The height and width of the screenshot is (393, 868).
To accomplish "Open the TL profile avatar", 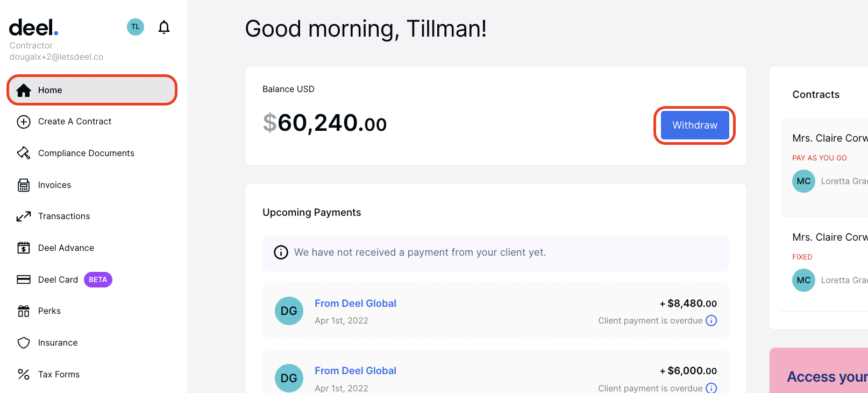I will (136, 27).
